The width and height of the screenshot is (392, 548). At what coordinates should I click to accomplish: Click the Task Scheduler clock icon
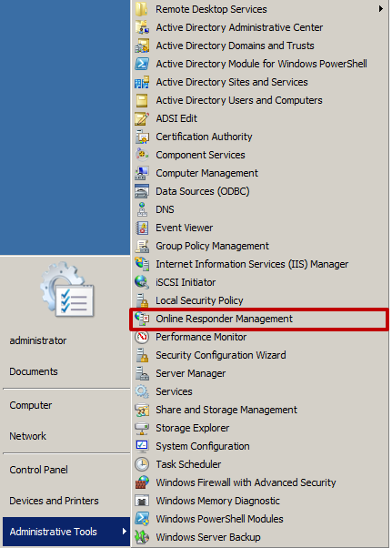(142, 464)
